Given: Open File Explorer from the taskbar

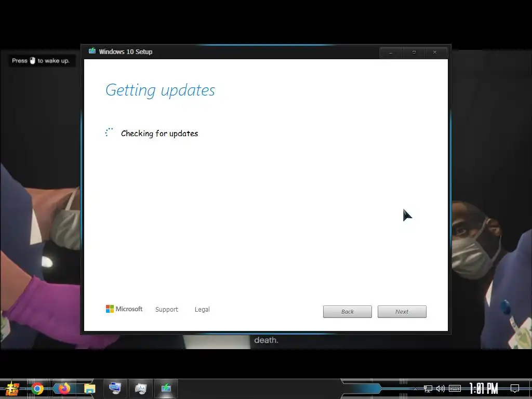Looking at the screenshot, I should pyautogui.click(x=90, y=389).
